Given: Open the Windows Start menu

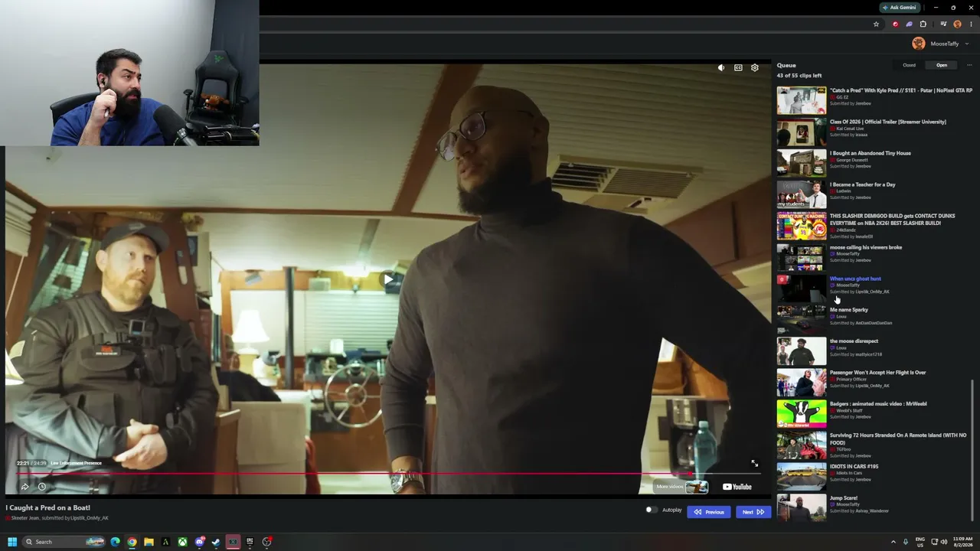Looking at the screenshot, I should [12, 542].
